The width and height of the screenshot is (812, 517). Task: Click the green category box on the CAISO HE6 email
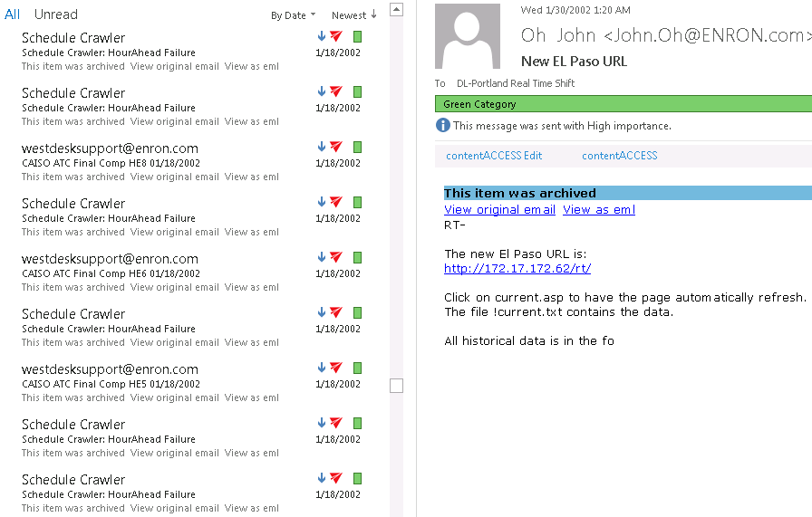pos(357,258)
